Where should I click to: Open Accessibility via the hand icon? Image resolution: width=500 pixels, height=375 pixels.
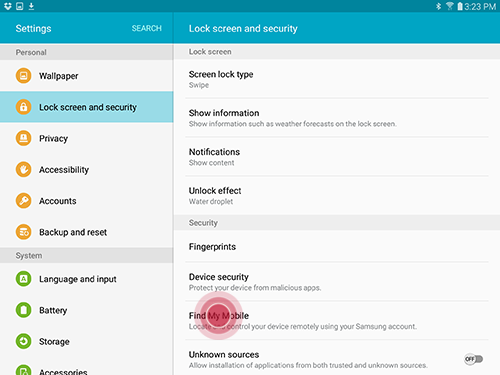(x=23, y=169)
